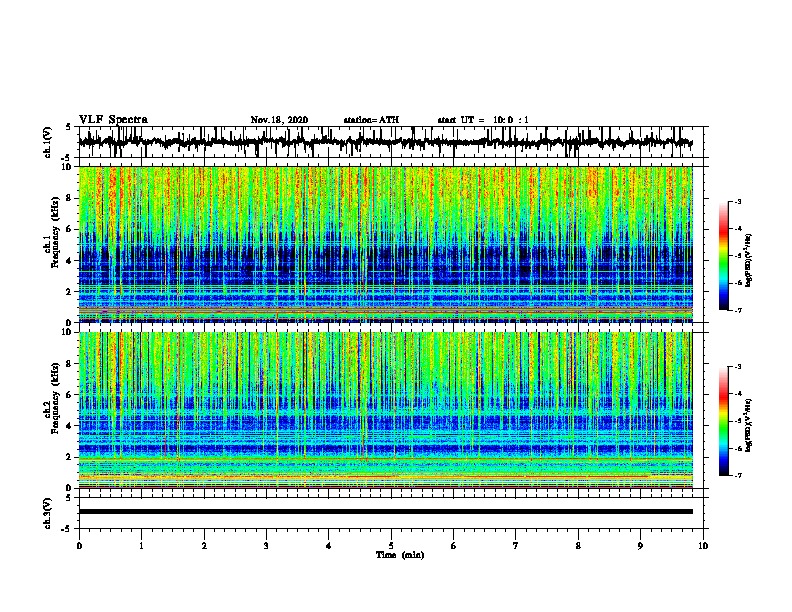Image resolution: width=792 pixels, height=612 pixels.
Task: Click the ch.1 voltage waveform trace panel
Action: [390, 142]
